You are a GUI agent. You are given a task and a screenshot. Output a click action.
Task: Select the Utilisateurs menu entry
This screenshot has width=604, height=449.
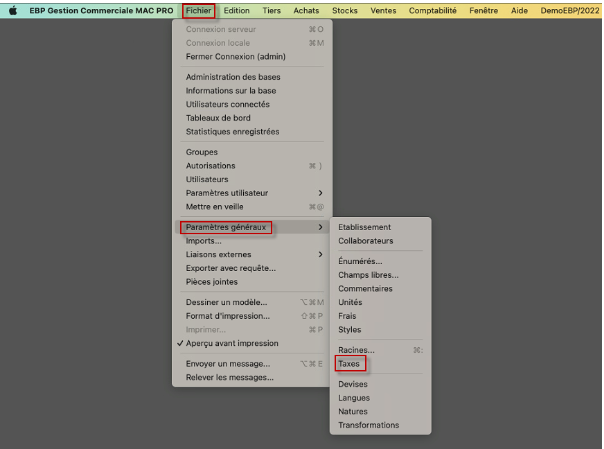[x=252, y=179]
